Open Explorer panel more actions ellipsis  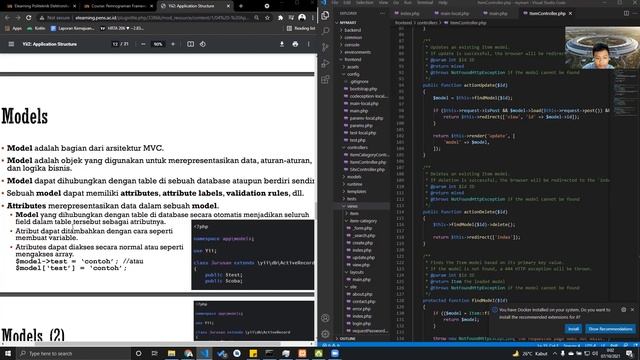click(x=382, y=13)
